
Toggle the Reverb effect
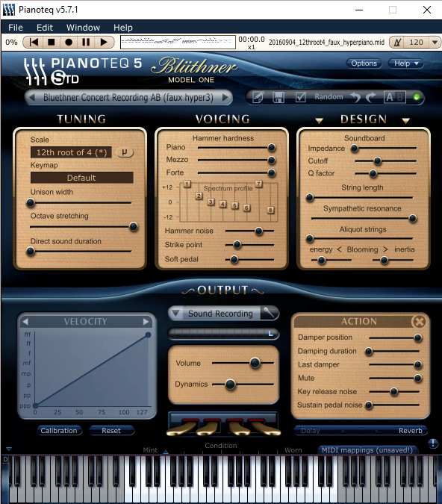[x=410, y=431]
